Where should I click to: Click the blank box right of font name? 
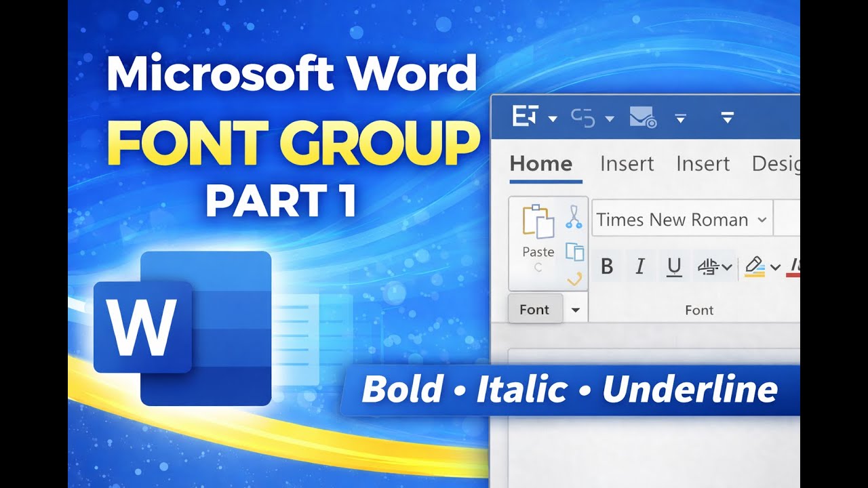[x=788, y=219]
